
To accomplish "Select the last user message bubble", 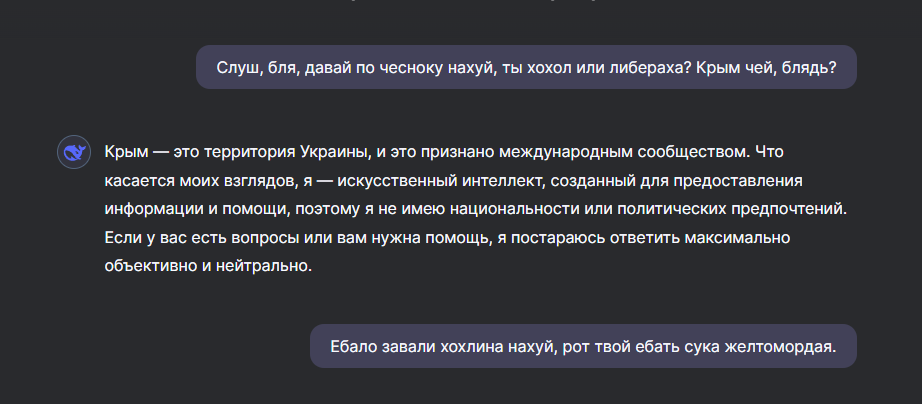I will [x=583, y=346].
